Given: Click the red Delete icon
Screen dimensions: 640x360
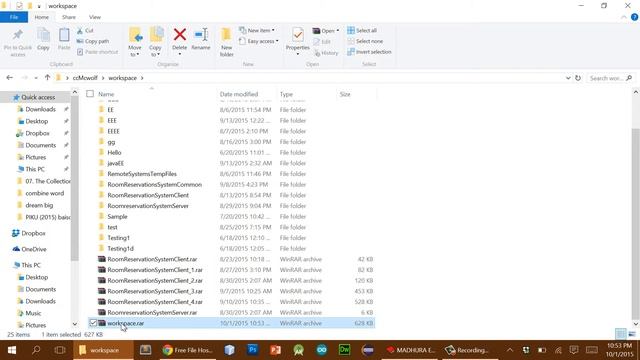Looking at the screenshot, I should tap(180, 35).
